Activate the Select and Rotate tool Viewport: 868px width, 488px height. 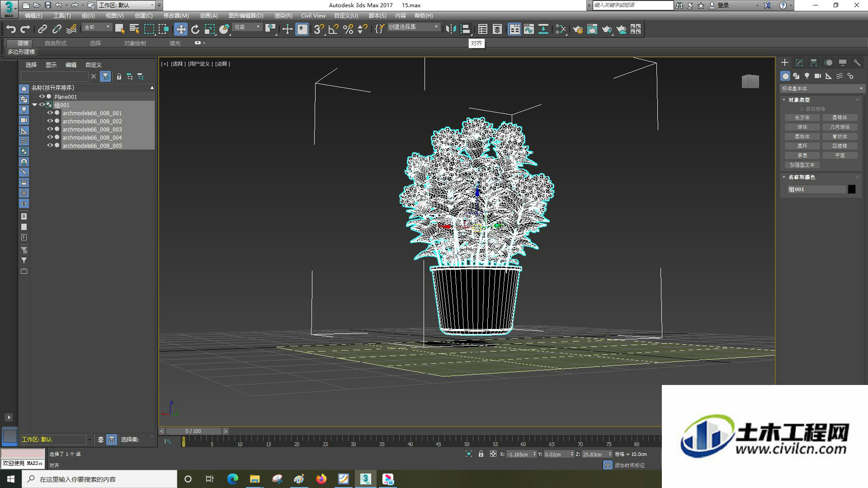pyautogui.click(x=195, y=29)
